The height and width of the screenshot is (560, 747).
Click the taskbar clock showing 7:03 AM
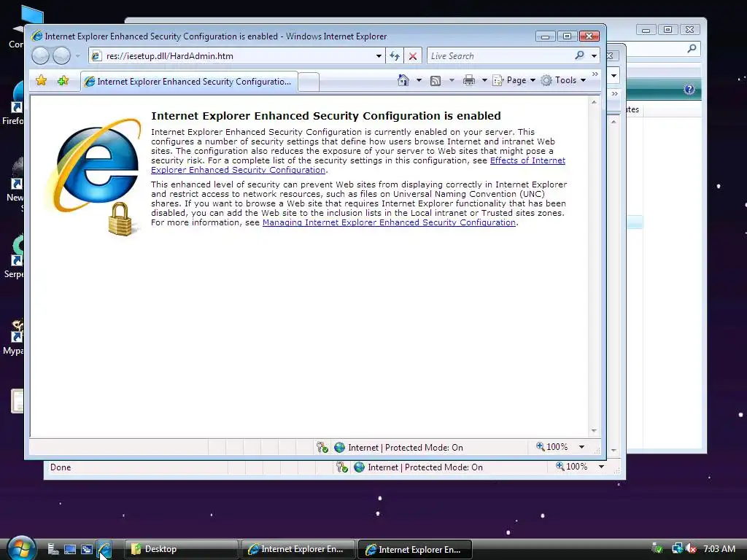[x=719, y=548]
